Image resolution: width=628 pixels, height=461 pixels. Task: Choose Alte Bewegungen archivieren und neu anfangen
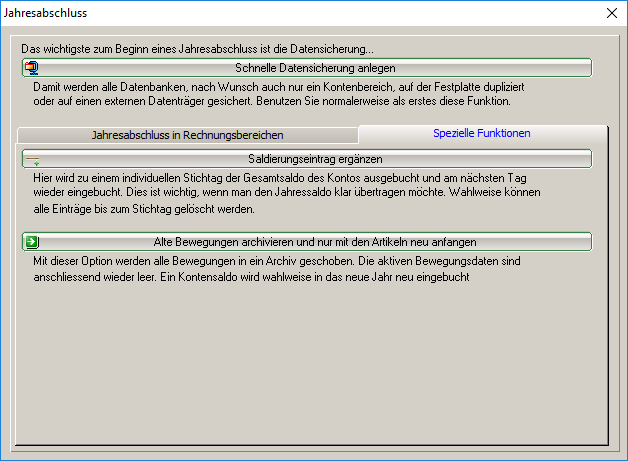(307, 242)
